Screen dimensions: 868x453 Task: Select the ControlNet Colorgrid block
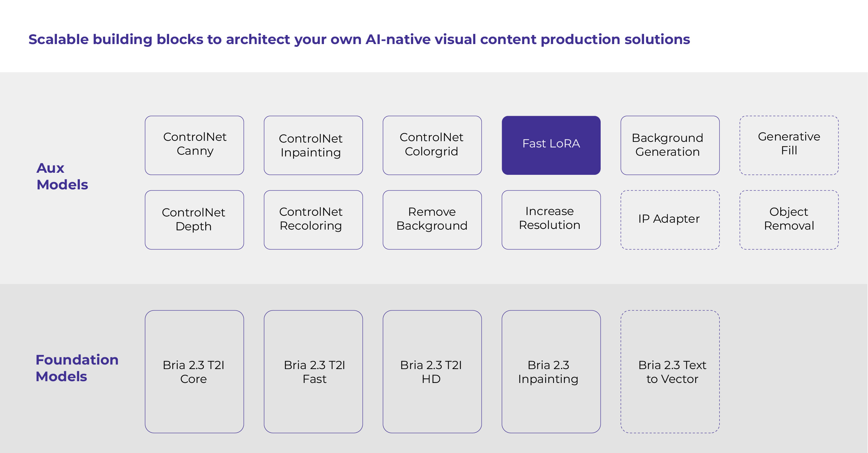pyautogui.click(x=432, y=144)
